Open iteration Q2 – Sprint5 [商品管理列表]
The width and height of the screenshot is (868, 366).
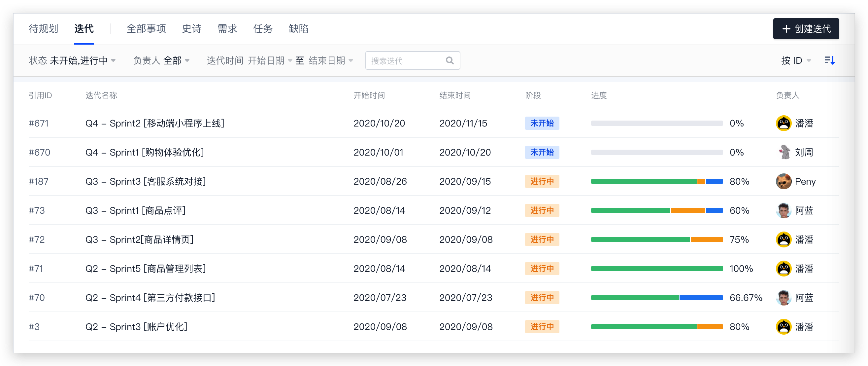pos(146,269)
